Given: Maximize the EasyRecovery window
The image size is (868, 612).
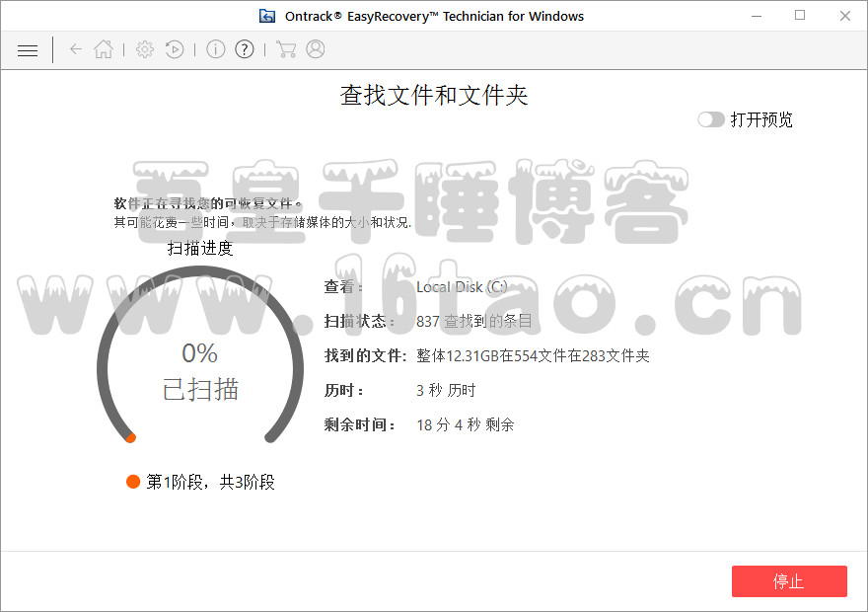Looking at the screenshot, I should coord(800,16).
